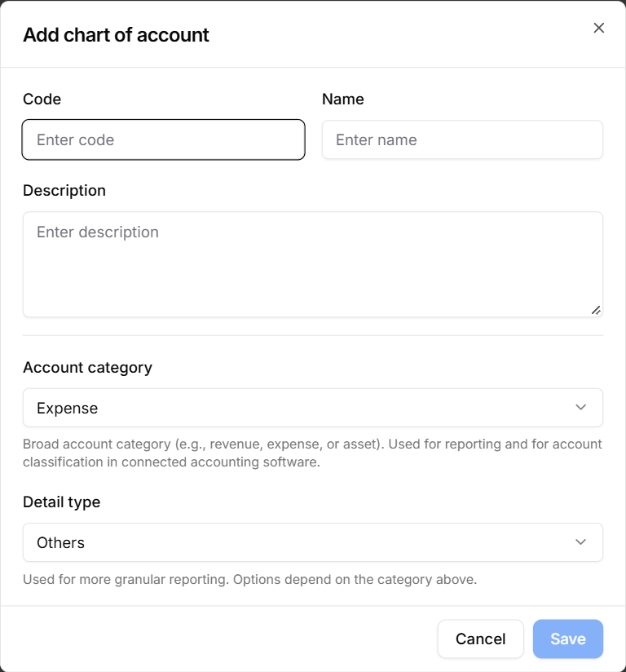The width and height of the screenshot is (626, 672).
Task: Click the 'Used for more granular reporting' hint
Action: click(x=249, y=579)
